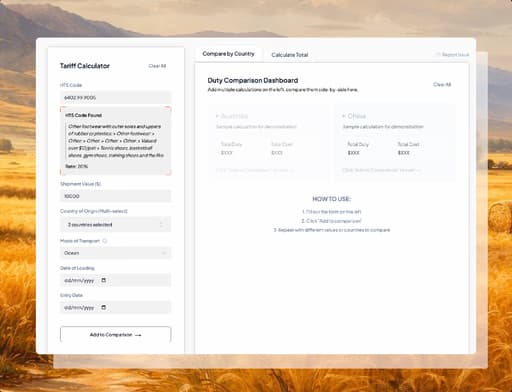Click the Entry Date date field
This screenshot has height=392, width=512.
pyautogui.click(x=115, y=307)
